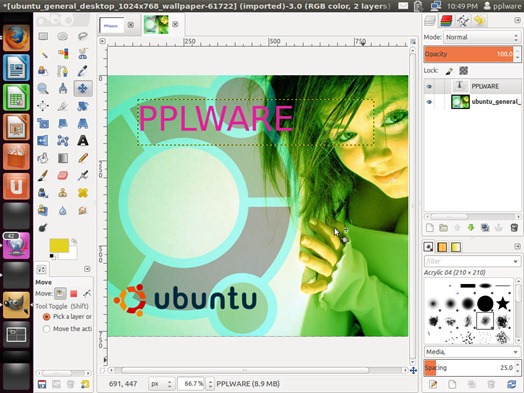524x393 pixels.
Task: Select the Dodge/Burn tool
Action: [43, 228]
